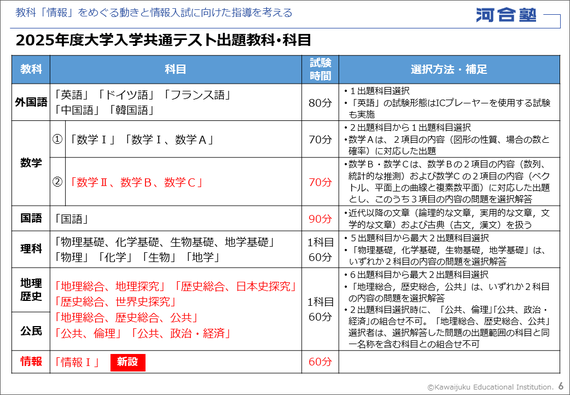570x395 pixels.
Task: Click the 地理歴史・公民 1科目60分 time cell
Action: pyautogui.click(x=320, y=309)
